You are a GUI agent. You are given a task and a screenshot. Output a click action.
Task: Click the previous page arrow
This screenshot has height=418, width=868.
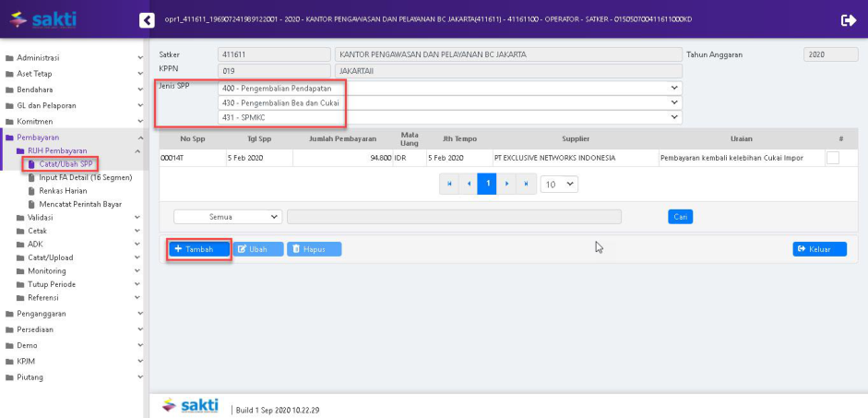[x=469, y=184]
